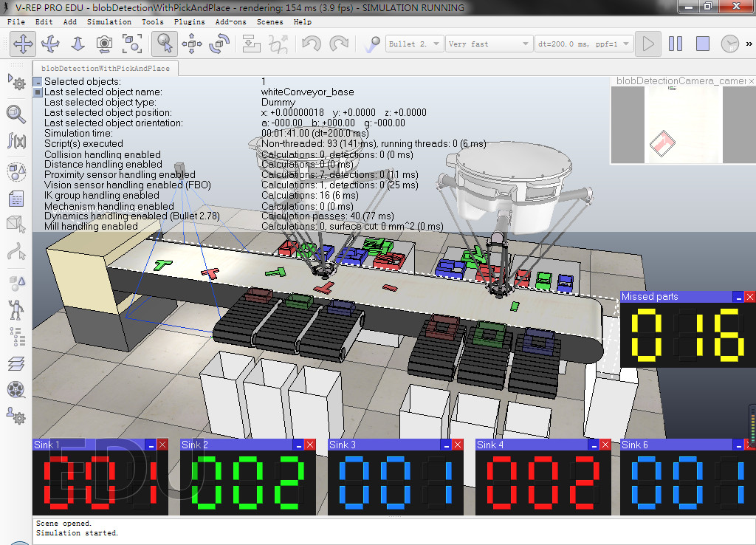Image resolution: width=756 pixels, height=545 pixels.
Task: Open the Bullet physics engine dropdown
Action: tap(414, 44)
